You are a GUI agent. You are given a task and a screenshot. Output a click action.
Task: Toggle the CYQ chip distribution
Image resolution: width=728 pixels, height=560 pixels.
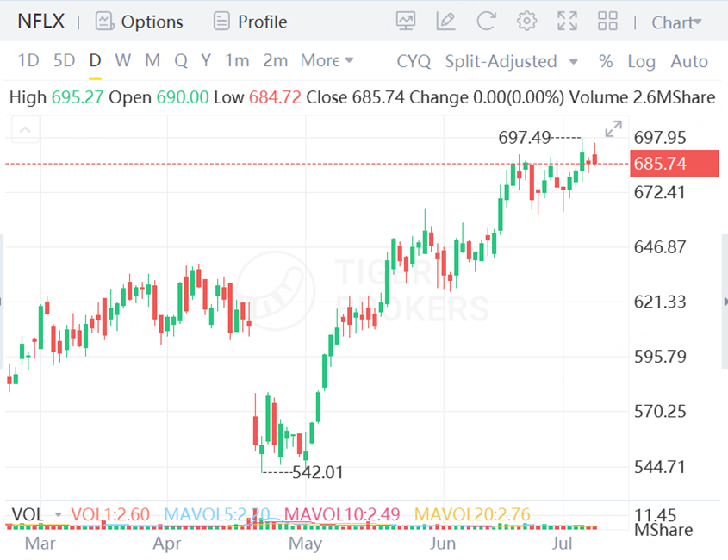click(414, 61)
